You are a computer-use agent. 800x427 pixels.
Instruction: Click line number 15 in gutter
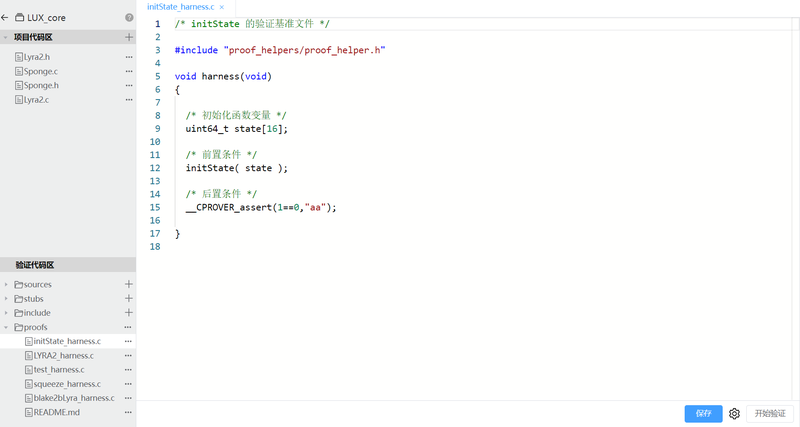[155, 207]
